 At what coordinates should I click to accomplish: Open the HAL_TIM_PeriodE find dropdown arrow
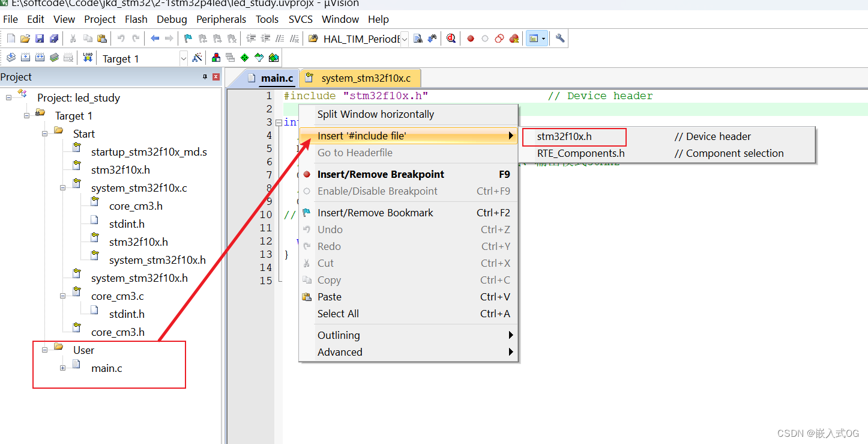coord(405,39)
